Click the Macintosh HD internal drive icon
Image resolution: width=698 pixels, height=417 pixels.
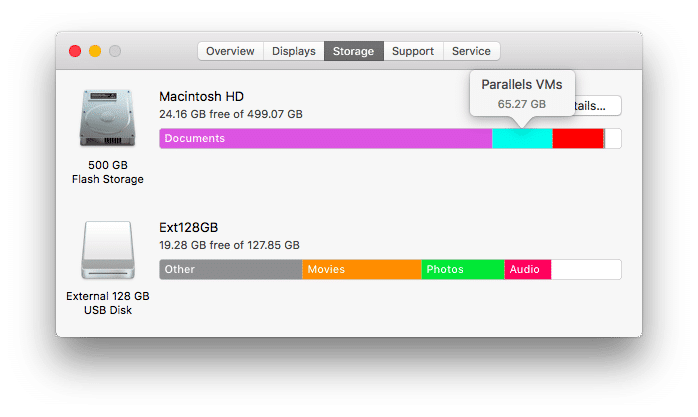pyautogui.click(x=107, y=119)
